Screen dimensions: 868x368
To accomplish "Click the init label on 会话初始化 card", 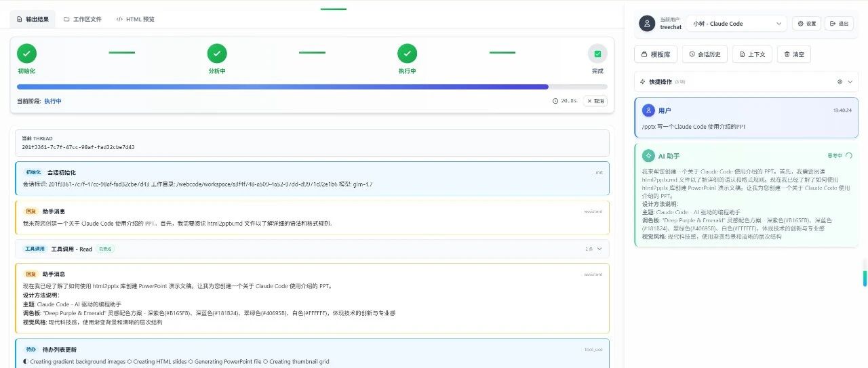I will 599,173.
